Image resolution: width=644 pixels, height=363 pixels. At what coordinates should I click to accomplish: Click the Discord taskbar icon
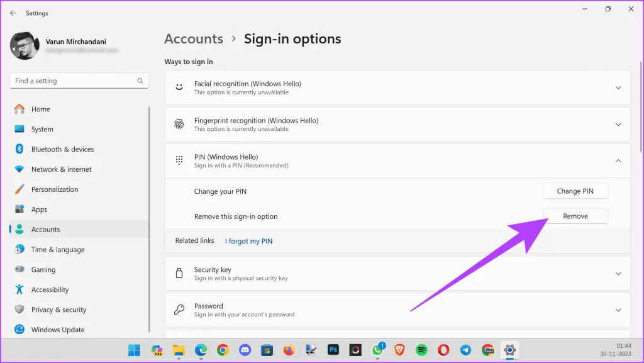(x=245, y=350)
